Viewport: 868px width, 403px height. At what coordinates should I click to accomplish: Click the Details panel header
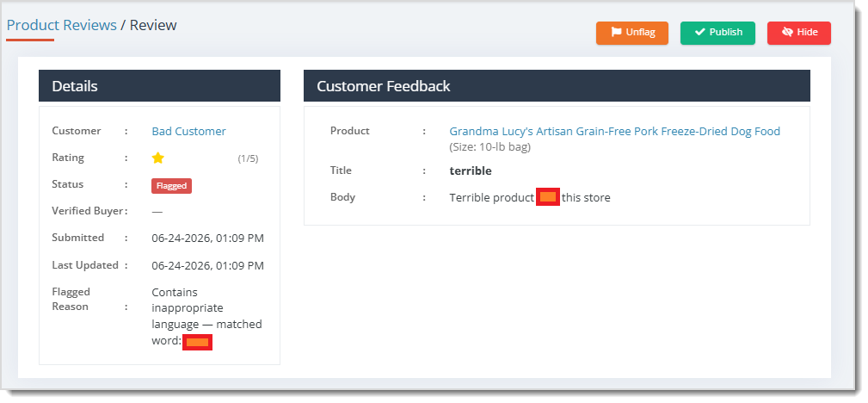159,86
